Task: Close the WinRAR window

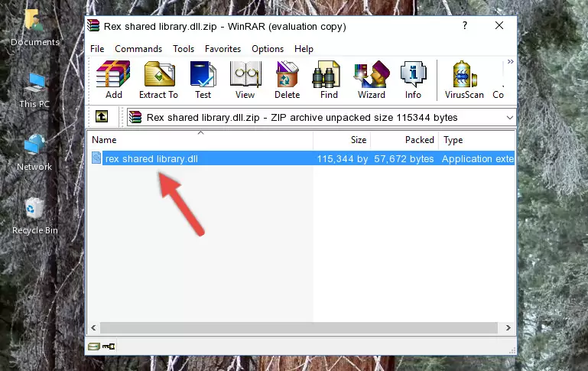Action: 499,25
